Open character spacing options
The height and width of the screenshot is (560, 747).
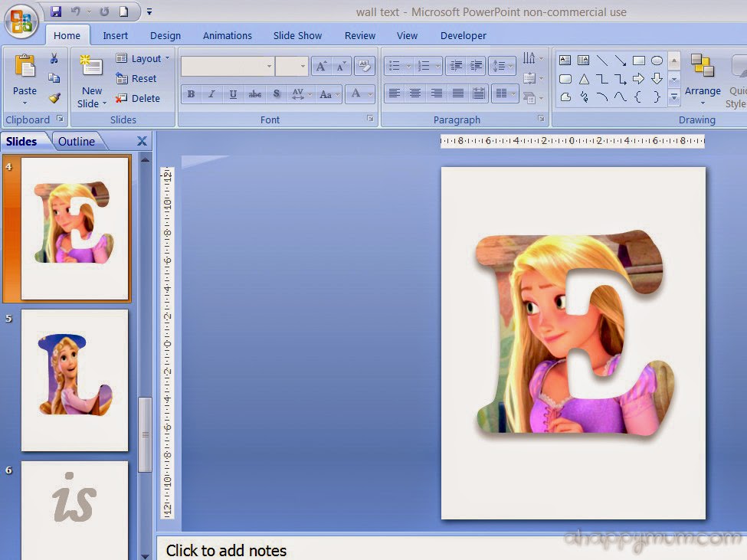[302, 94]
